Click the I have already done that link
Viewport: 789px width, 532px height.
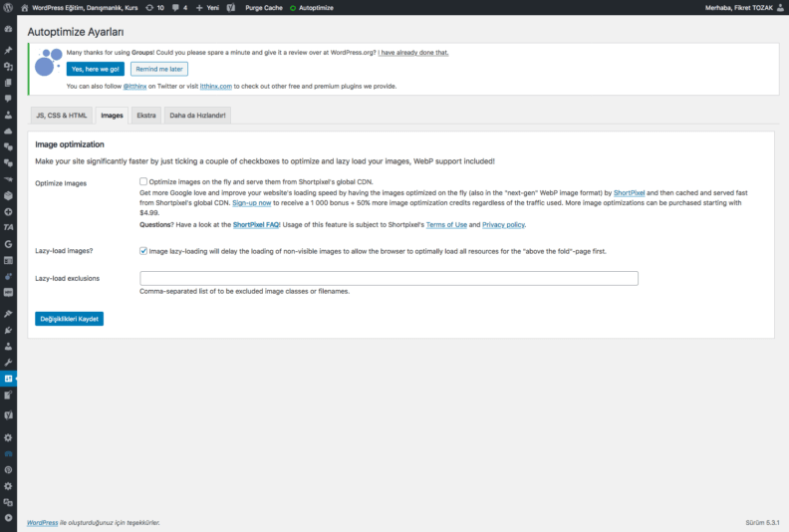pyautogui.click(x=413, y=53)
